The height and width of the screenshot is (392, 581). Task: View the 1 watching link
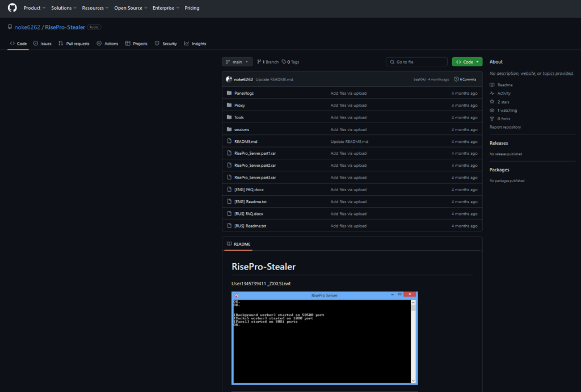coord(503,111)
